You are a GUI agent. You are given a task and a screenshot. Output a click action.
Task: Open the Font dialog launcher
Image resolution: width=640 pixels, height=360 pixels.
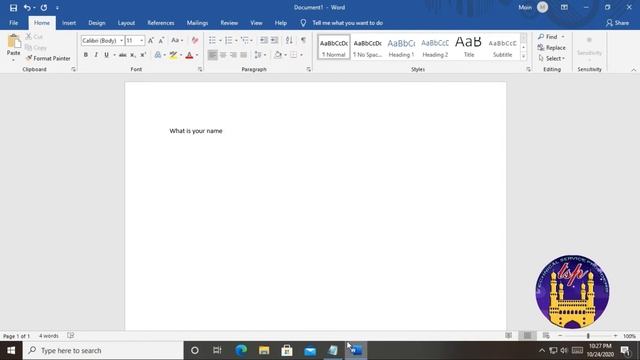point(200,69)
